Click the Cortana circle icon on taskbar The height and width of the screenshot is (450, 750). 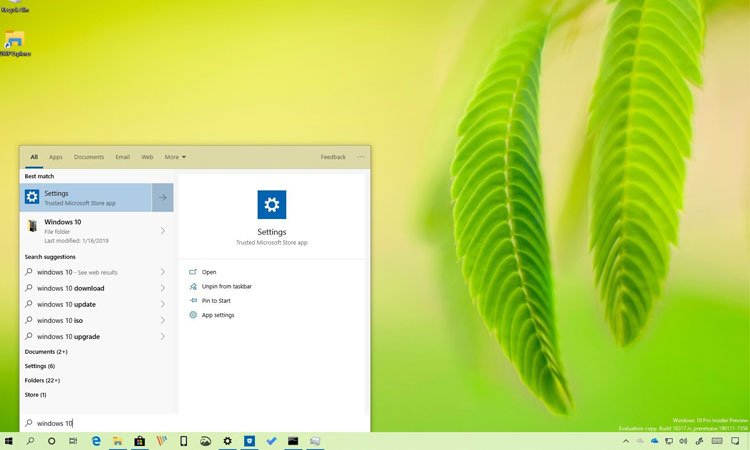pos(52,441)
